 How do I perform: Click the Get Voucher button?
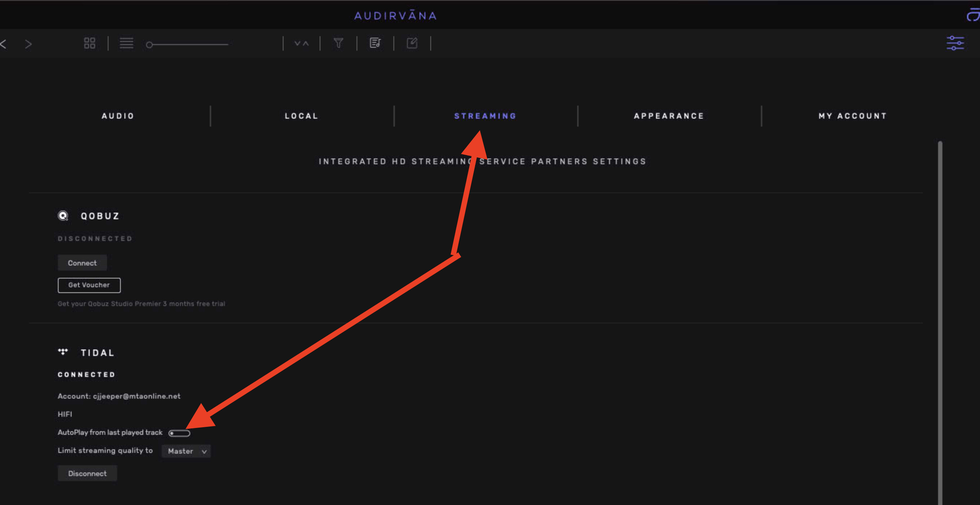89,285
